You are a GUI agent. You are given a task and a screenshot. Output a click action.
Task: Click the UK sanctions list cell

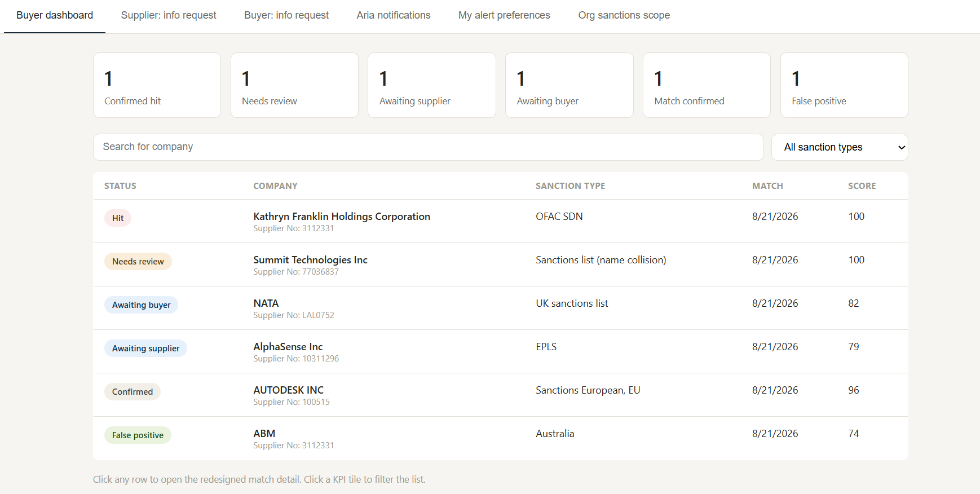tap(572, 303)
